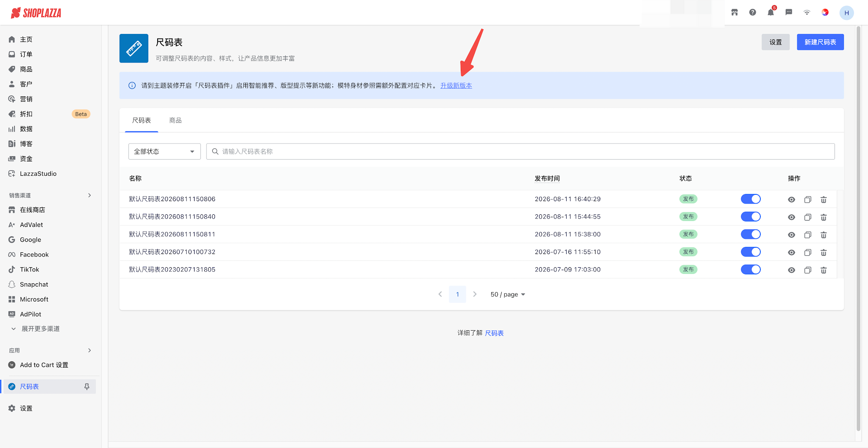The width and height of the screenshot is (868, 448).
Task: Select page 1 in pagination
Action: 457,294
